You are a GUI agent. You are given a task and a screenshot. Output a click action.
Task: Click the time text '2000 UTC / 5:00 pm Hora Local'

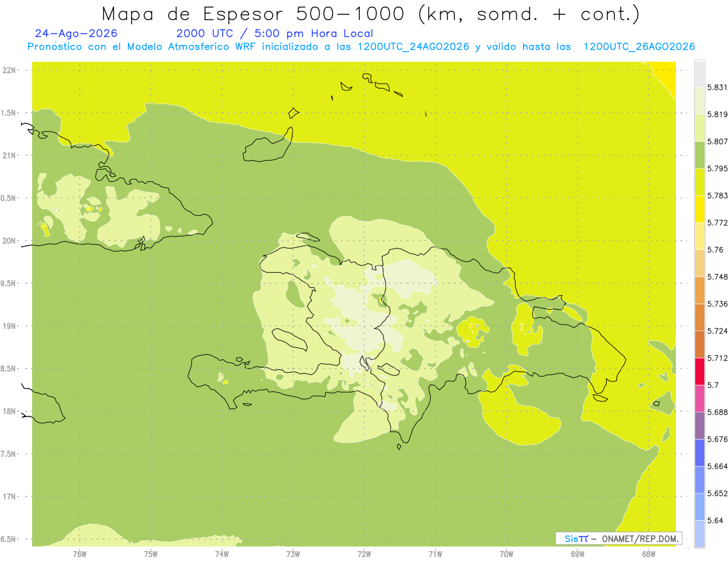click(x=275, y=33)
